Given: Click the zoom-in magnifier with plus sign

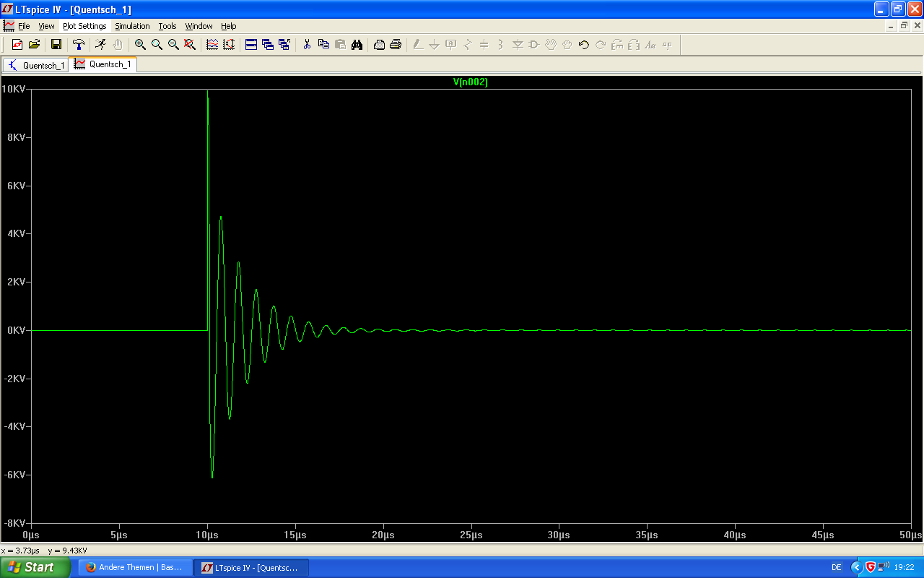Looking at the screenshot, I should (x=140, y=45).
